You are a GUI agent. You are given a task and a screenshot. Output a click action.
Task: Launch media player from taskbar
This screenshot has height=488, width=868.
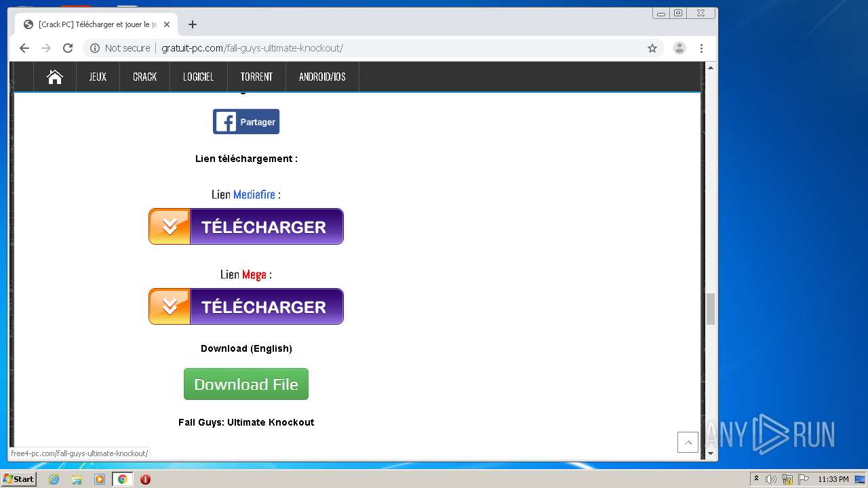point(100,479)
